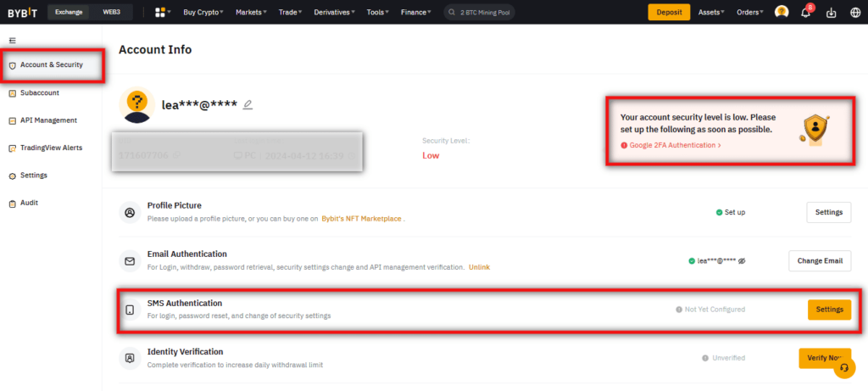This screenshot has height=391, width=868.
Task: Click the Unlink email link
Action: (480, 267)
